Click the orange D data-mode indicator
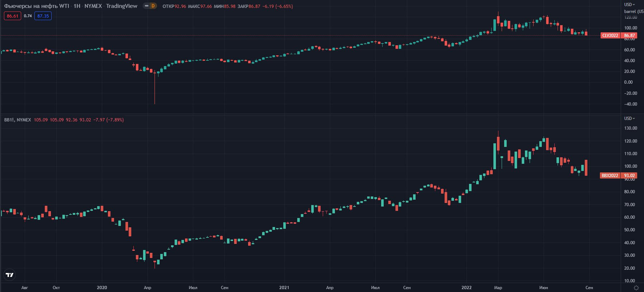This screenshot has height=292, width=644. pyautogui.click(x=153, y=6)
